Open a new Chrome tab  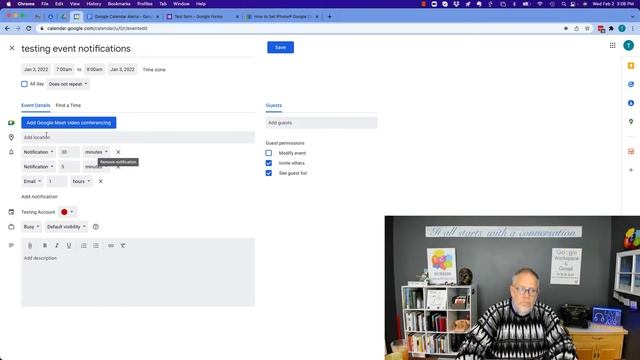click(x=329, y=17)
